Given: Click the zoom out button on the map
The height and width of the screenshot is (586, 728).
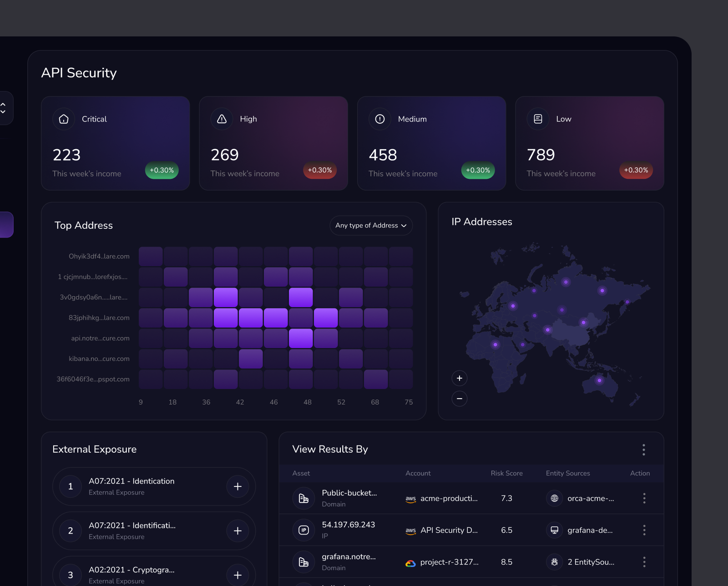Looking at the screenshot, I should (x=460, y=399).
